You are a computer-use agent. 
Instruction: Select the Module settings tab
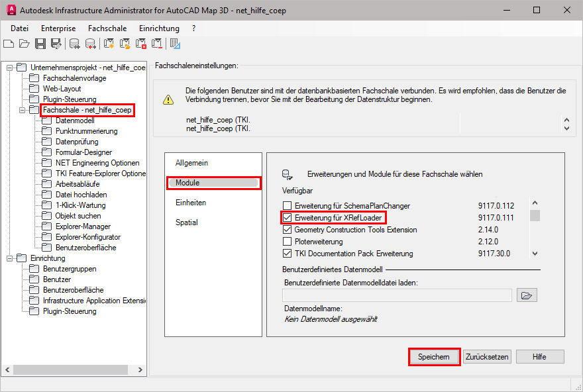point(213,183)
